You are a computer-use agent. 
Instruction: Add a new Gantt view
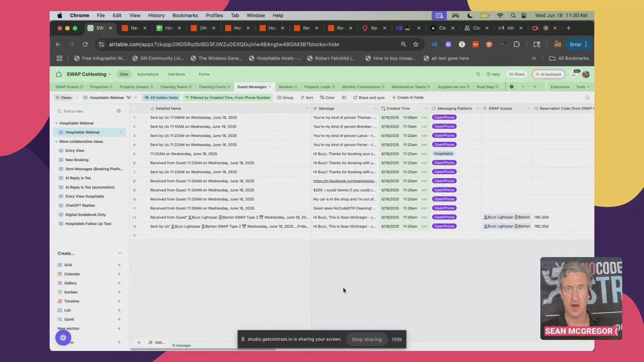pyautogui.click(x=119, y=319)
